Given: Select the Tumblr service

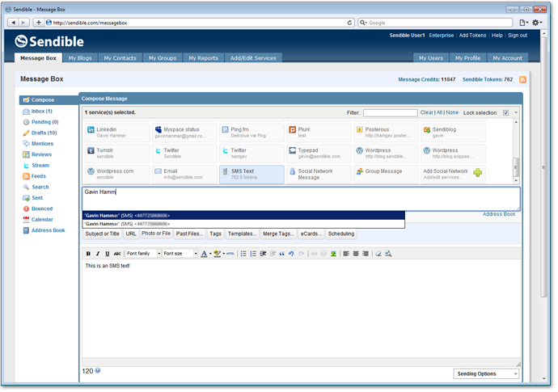Looking at the screenshot, I should (x=118, y=154).
